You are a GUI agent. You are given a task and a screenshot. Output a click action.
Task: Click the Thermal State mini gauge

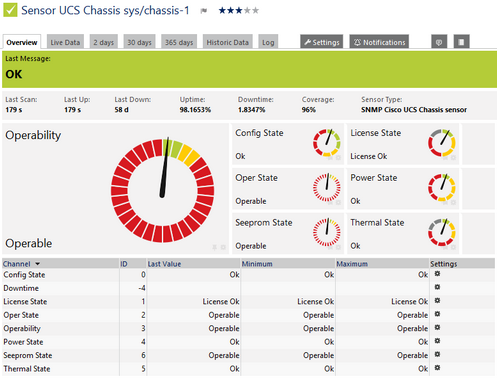[x=442, y=232]
